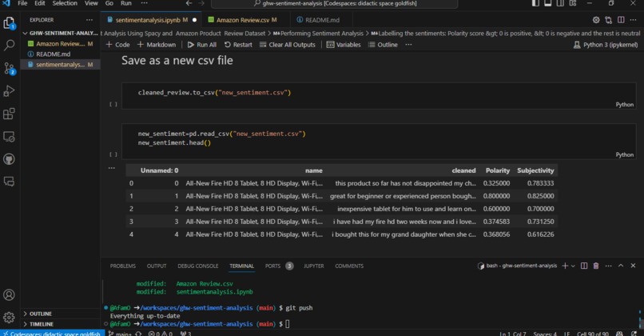The height and width of the screenshot is (336, 644).
Task: Open notebook Outline button
Action: pyautogui.click(x=383, y=45)
